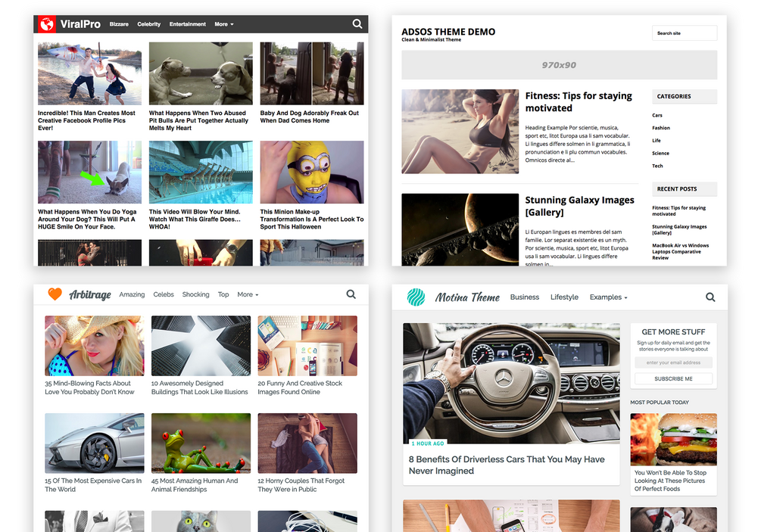Click the ViralPro red globe logo icon
The image size is (761, 532).
point(47,23)
